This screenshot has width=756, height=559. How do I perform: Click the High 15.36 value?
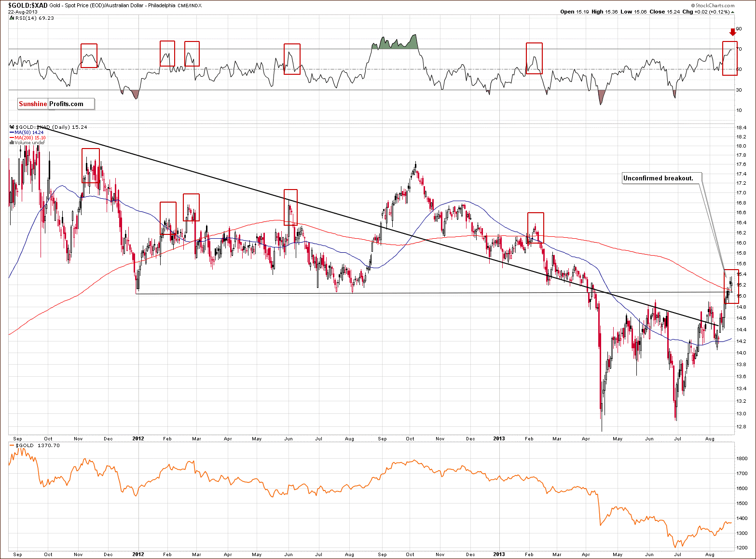[605, 12]
